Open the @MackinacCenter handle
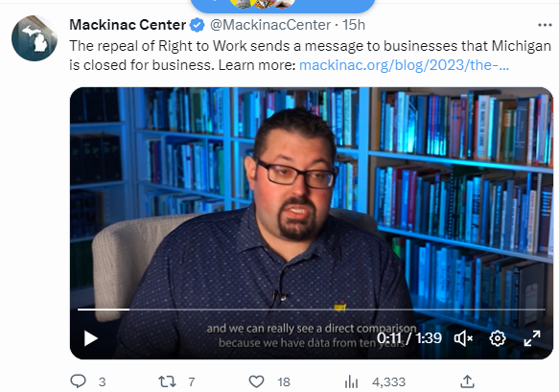 click(269, 25)
